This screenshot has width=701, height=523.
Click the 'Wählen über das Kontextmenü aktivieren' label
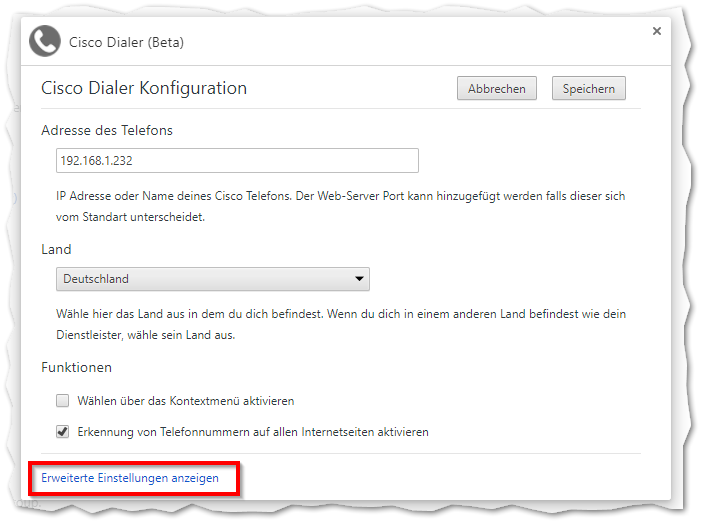point(186,401)
